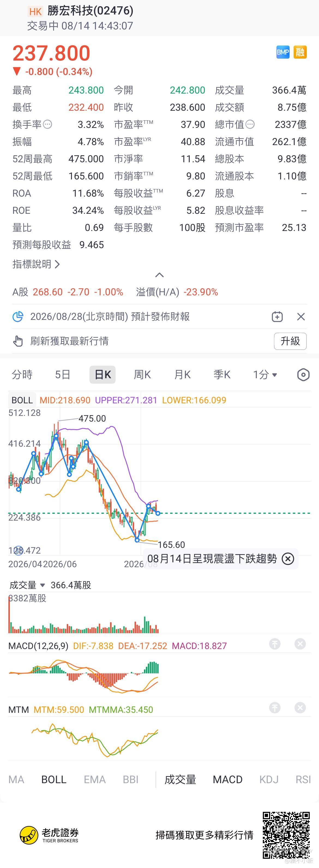Dismiss the 預計發佈財報 earnings notice
This screenshot has height=868, width=319.
301,316
